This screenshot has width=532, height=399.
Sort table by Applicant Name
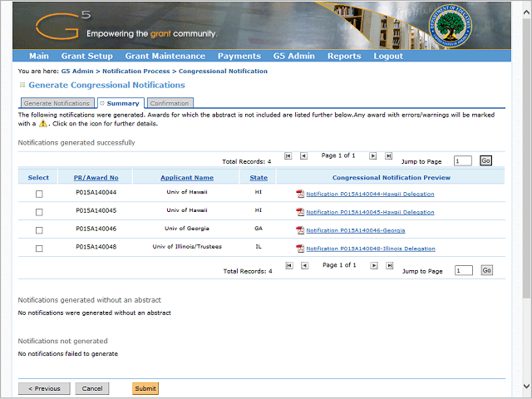click(x=187, y=177)
